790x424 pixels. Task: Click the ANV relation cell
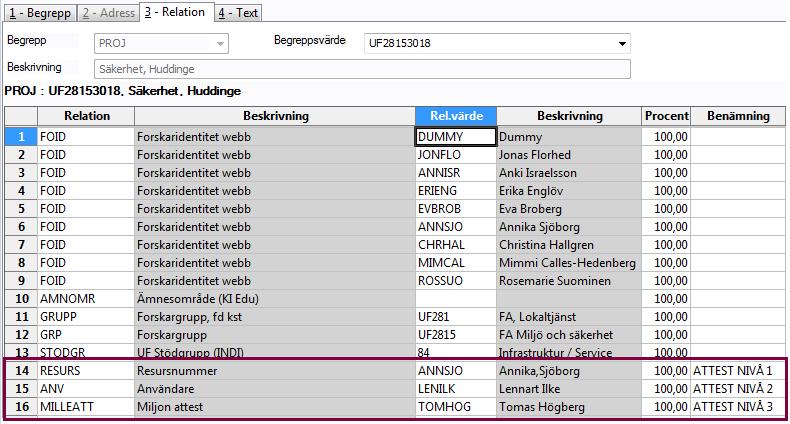point(86,389)
